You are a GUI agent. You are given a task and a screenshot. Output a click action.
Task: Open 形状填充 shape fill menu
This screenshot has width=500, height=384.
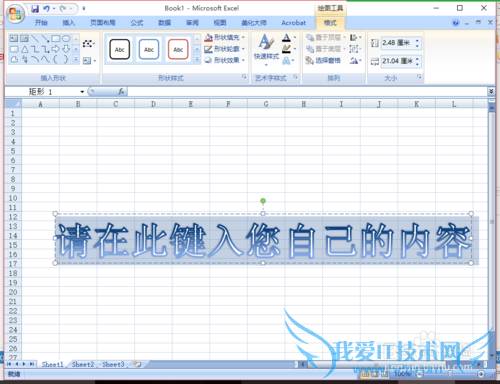click(x=225, y=37)
